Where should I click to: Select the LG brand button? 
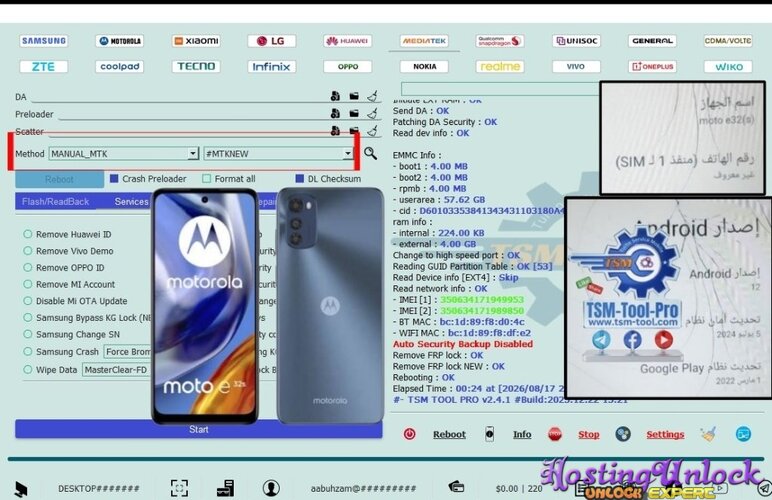click(x=272, y=41)
